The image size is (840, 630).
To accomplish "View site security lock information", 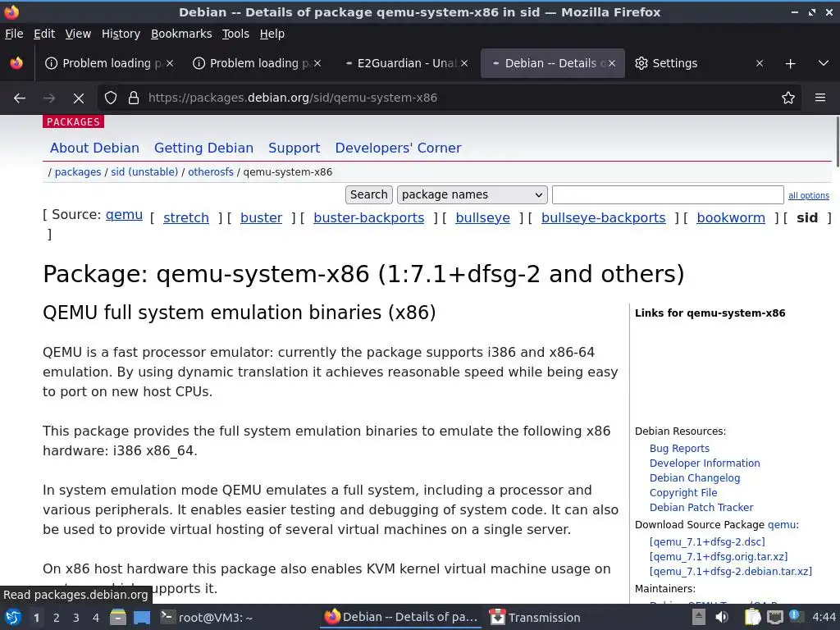I will pyautogui.click(x=134, y=98).
